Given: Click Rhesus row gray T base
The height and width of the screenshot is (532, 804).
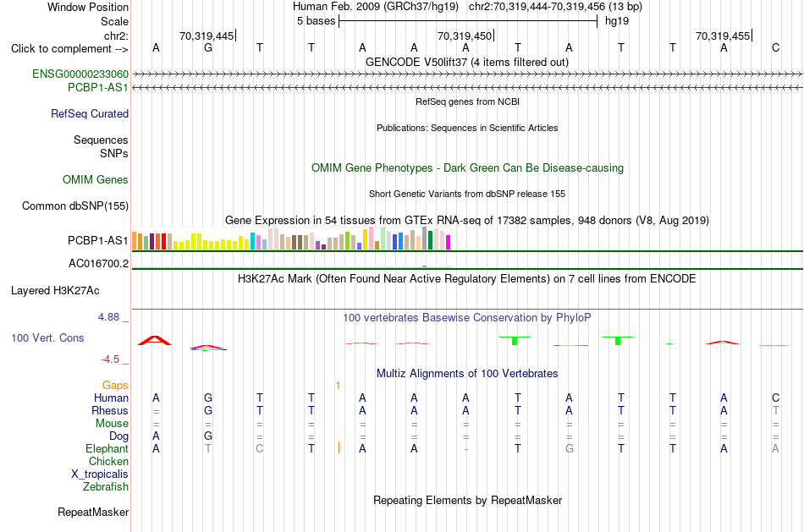Looking at the screenshot, I should (x=775, y=411).
